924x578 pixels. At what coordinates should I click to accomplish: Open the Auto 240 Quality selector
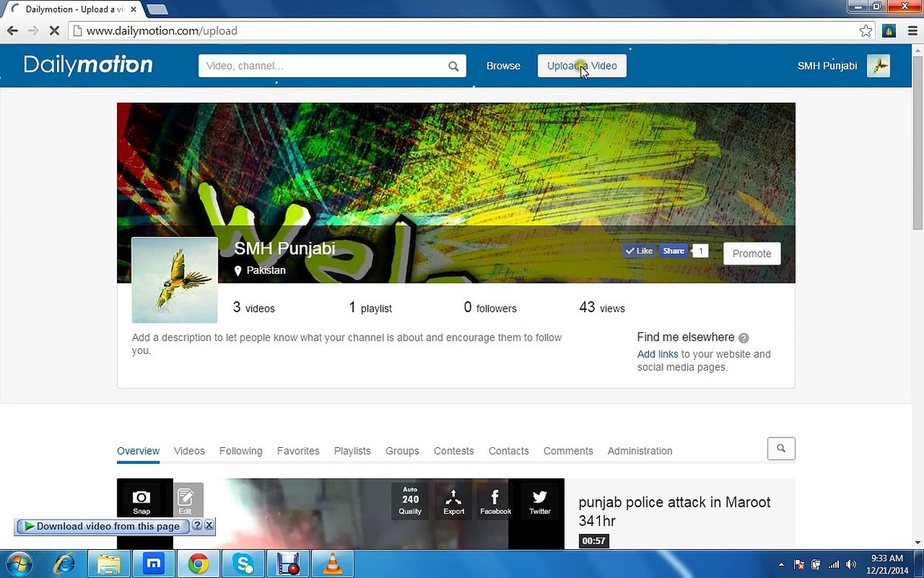pyautogui.click(x=410, y=501)
